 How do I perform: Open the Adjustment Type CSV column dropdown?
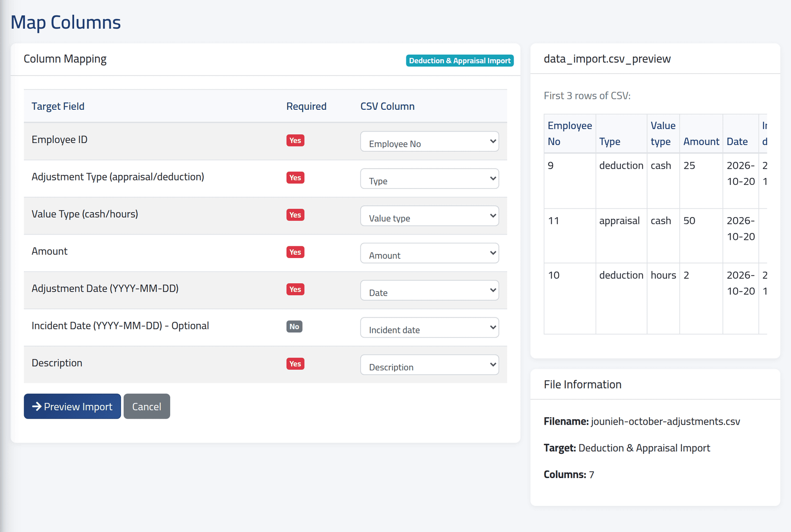(x=429, y=178)
